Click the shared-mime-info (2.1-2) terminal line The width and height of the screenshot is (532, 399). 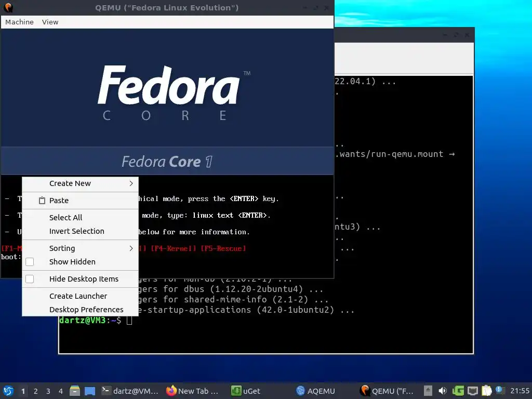tap(233, 300)
